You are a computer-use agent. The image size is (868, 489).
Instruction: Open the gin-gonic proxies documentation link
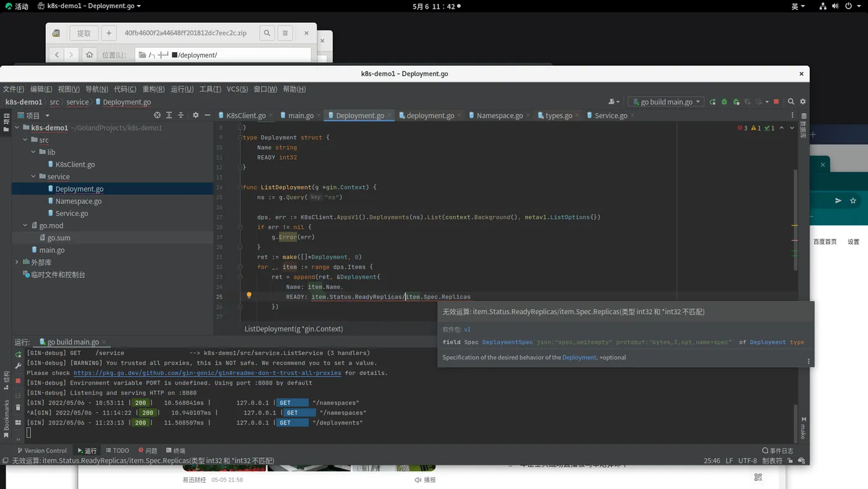coord(207,373)
